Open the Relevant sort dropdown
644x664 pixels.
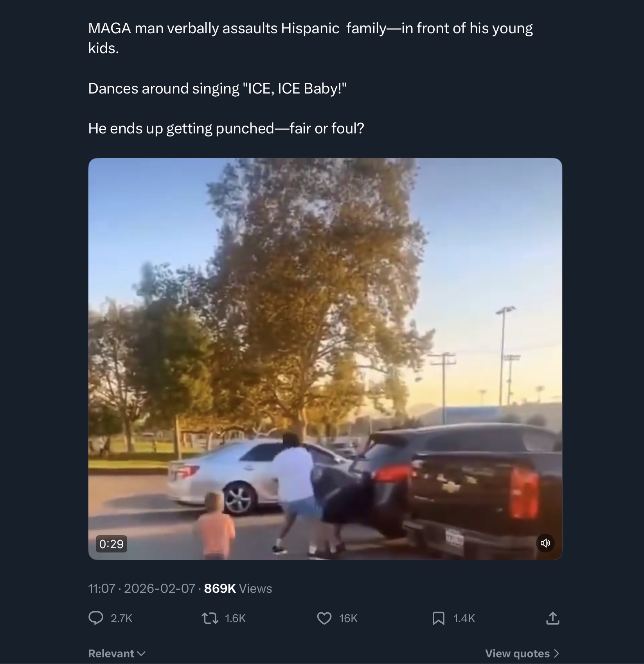click(x=117, y=653)
